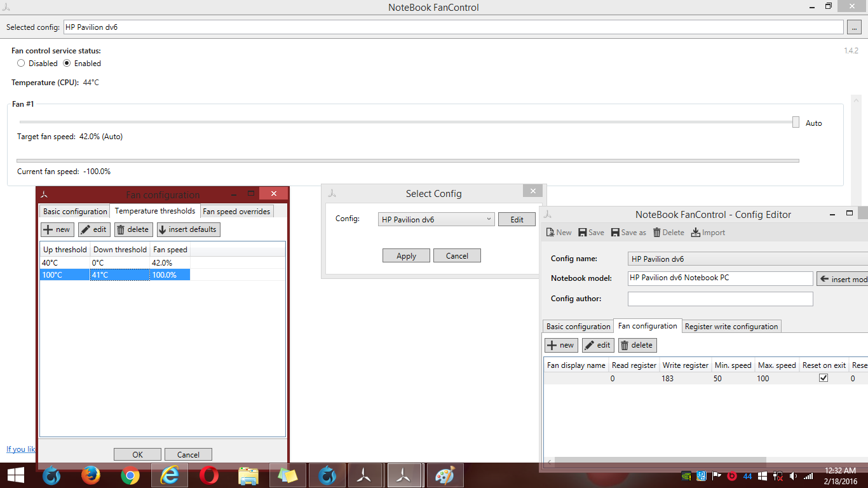The width and height of the screenshot is (868, 488).
Task: Select the 40°C up threshold row
Action: 115,262
